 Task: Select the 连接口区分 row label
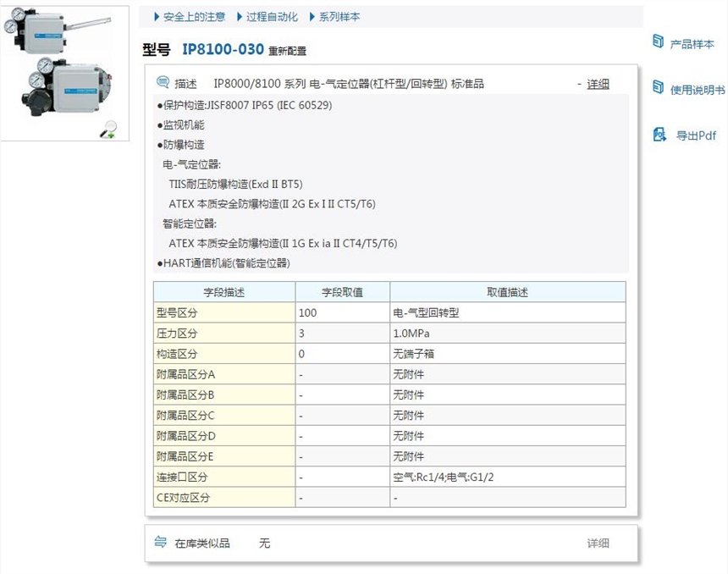click(224, 477)
